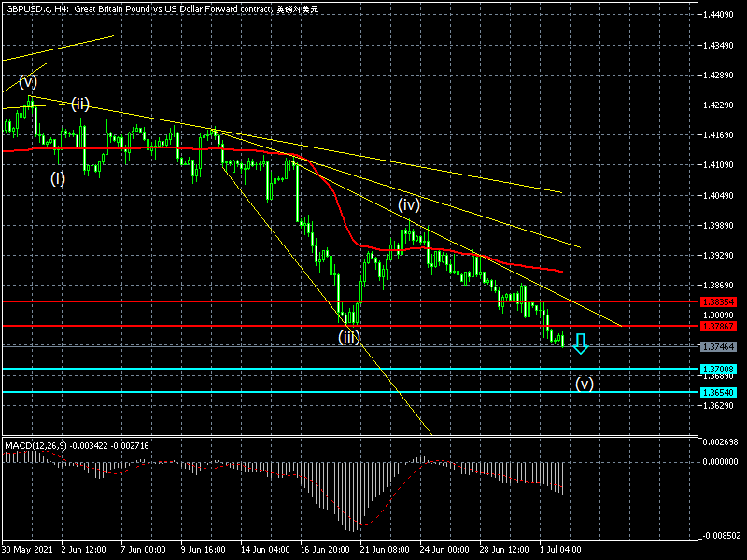Click the 7 Jun 00:00 time label
Viewport: 747px width, 560px height.
coord(143,550)
